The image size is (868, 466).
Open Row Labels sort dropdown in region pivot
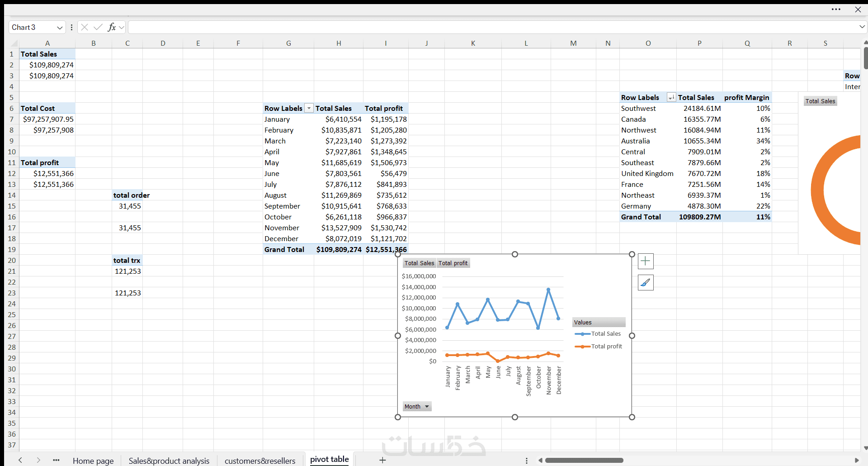click(x=671, y=97)
